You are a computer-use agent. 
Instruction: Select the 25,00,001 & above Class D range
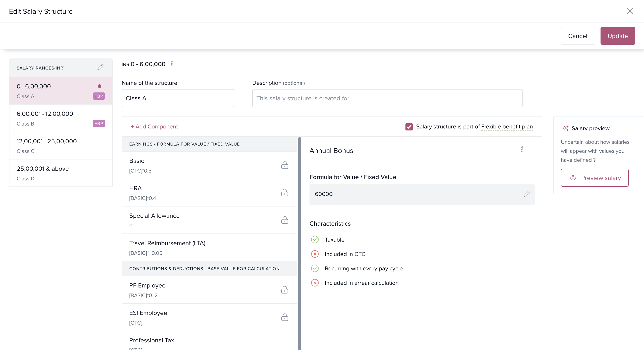pos(61,173)
